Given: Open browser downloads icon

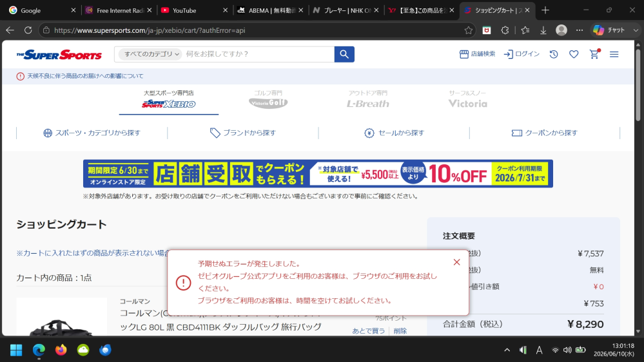Looking at the screenshot, I should click(x=543, y=30).
